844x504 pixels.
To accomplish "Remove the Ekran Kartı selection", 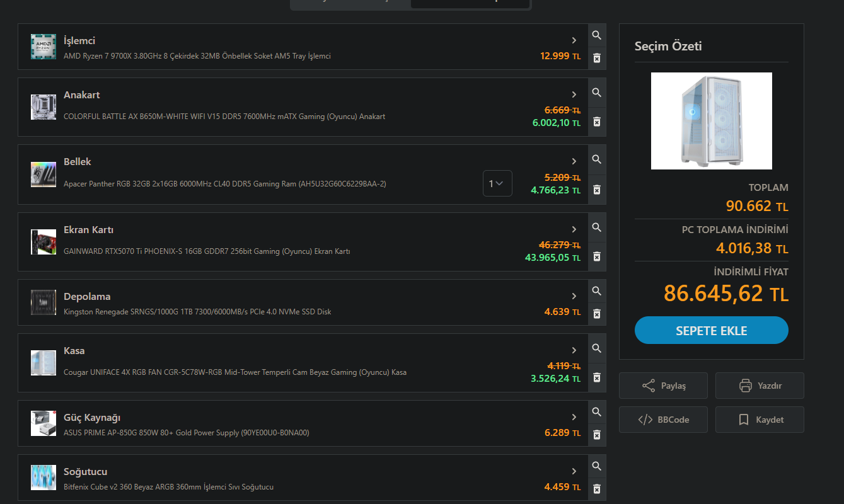I will [x=596, y=256].
